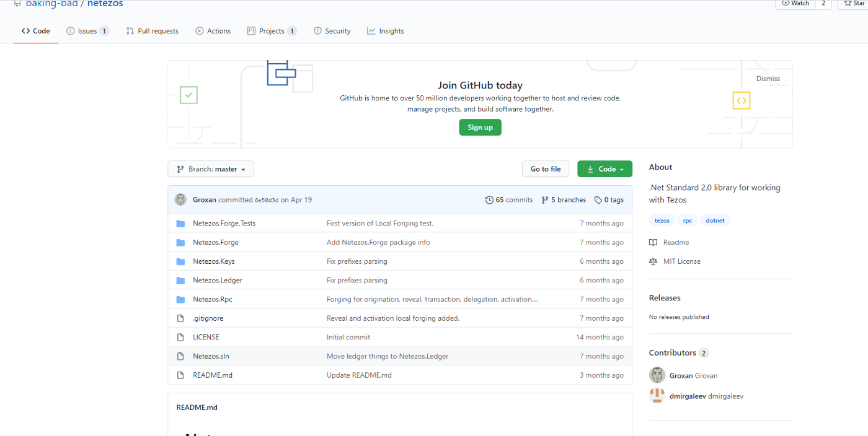The image size is (868, 436).
Task: Click the tezos topic tag
Action: click(662, 220)
